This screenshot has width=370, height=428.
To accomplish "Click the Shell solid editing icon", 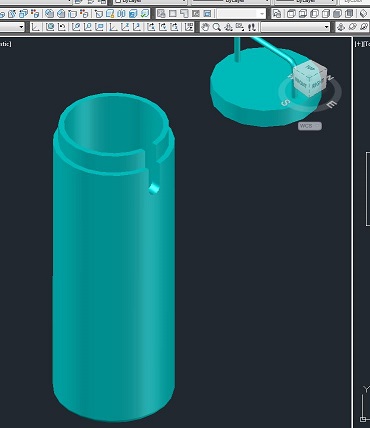I will point(133,14).
